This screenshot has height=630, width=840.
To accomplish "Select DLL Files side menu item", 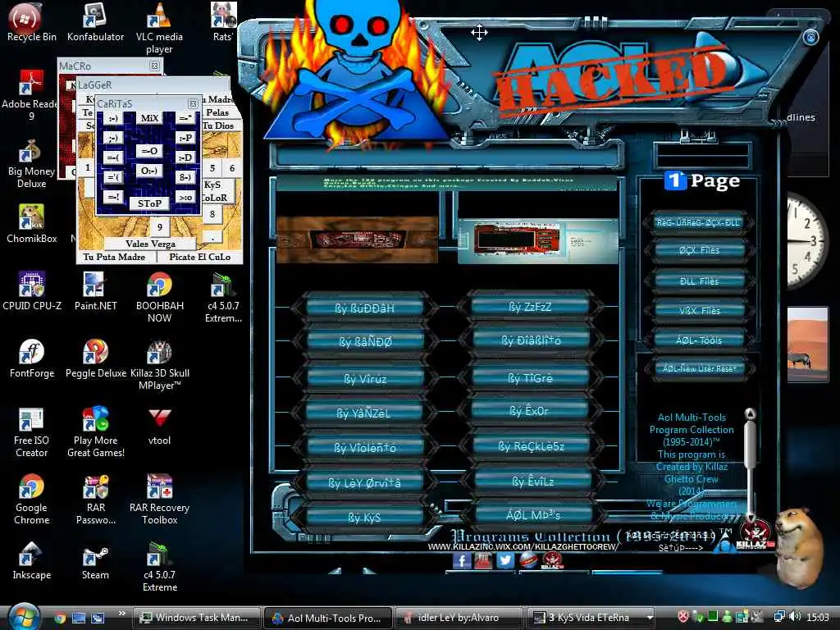I will [699, 281].
